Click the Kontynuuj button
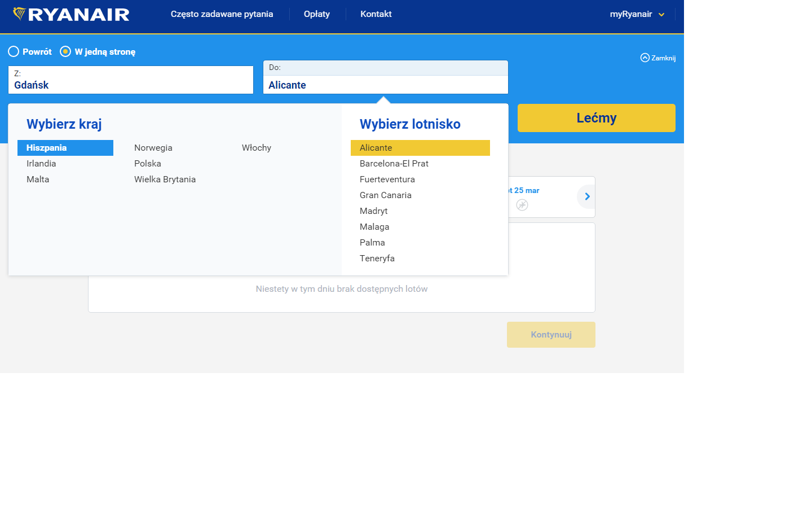This screenshot has height=508, width=812. click(x=551, y=335)
